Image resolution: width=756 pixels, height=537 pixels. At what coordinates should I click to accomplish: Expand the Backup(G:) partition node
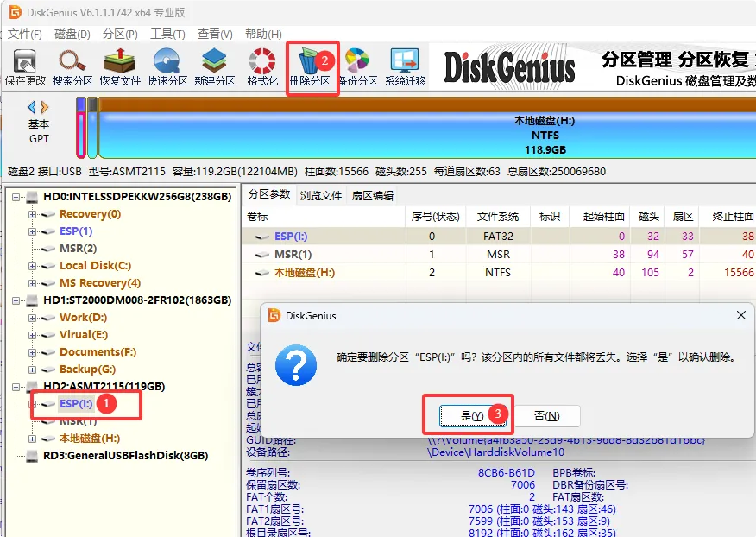tap(32, 370)
